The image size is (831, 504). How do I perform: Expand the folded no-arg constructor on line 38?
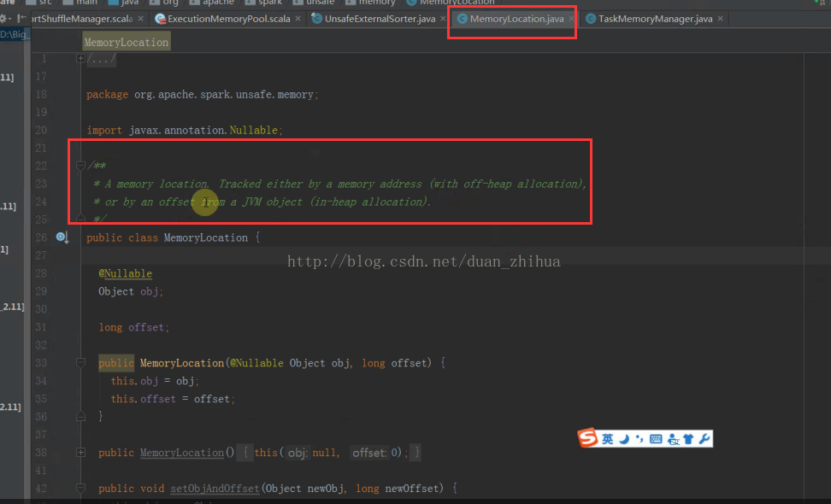pyautogui.click(x=80, y=452)
